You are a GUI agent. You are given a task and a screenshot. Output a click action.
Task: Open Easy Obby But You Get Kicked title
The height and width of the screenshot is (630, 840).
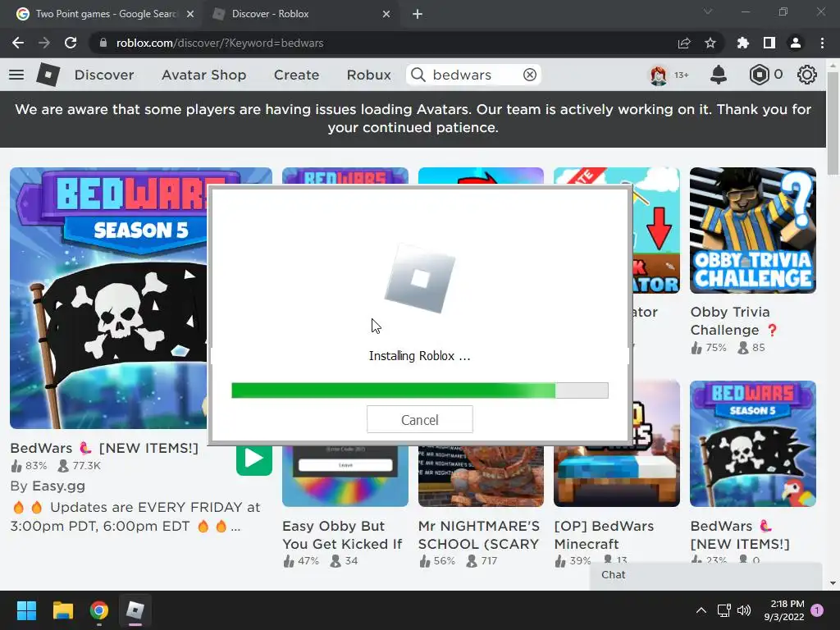tap(342, 535)
